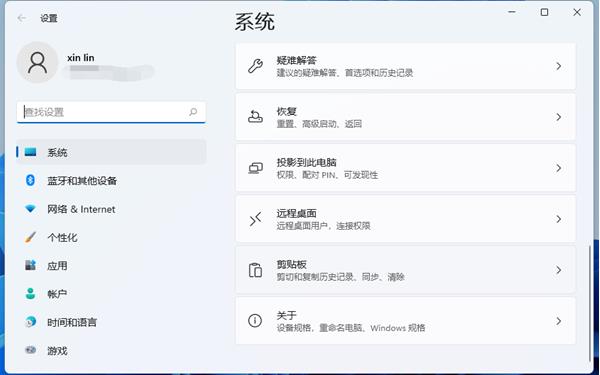The width and height of the screenshot is (600, 375).
Task: Click text 设备规格、重命名电脑、Windows 规格
Action: point(351,328)
